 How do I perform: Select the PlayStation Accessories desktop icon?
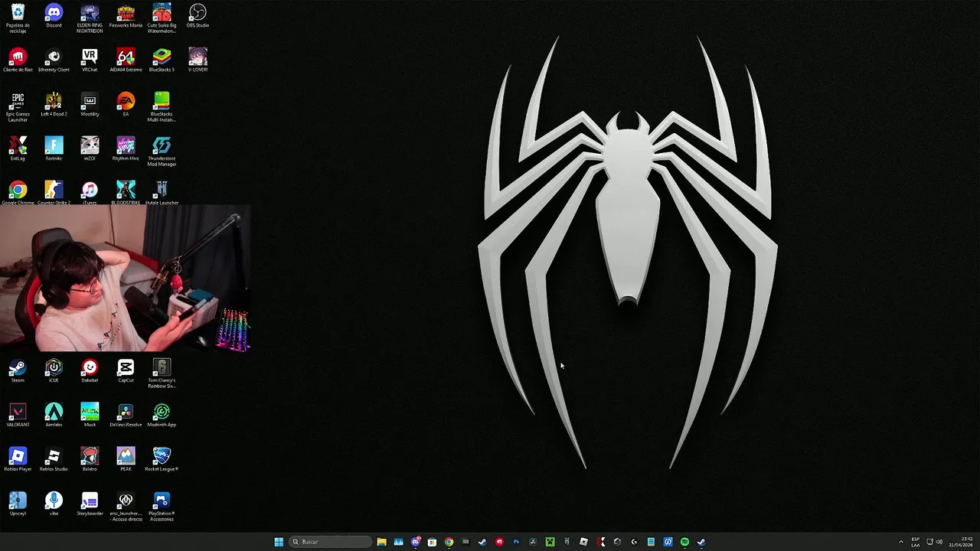pos(162,507)
